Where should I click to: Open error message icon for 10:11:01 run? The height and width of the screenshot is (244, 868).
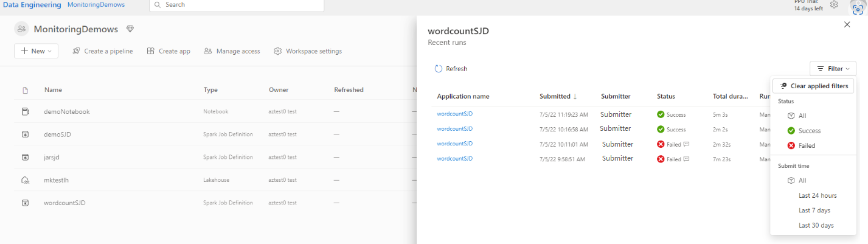pos(686,144)
